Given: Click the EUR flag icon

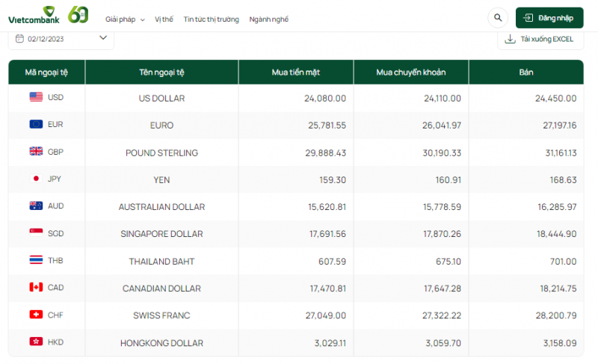Looking at the screenshot, I should pos(36,125).
